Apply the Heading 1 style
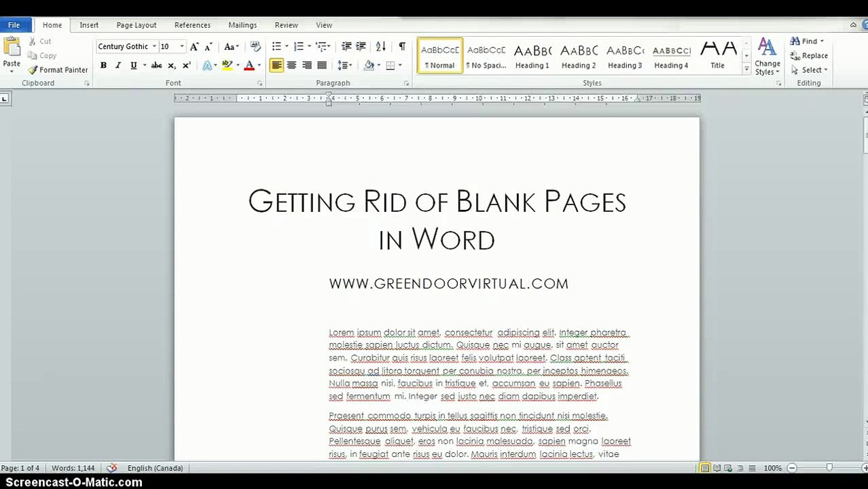 [532, 56]
